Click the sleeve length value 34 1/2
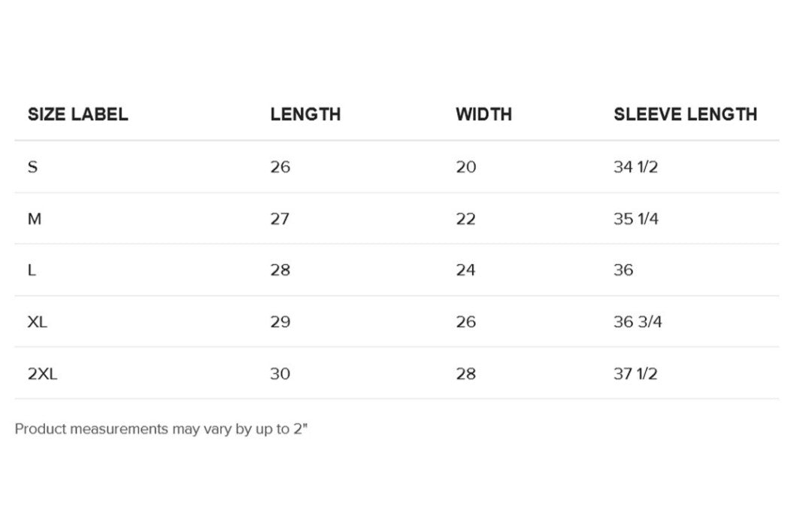This screenshot has width=812, height=516. (x=635, y=167)
